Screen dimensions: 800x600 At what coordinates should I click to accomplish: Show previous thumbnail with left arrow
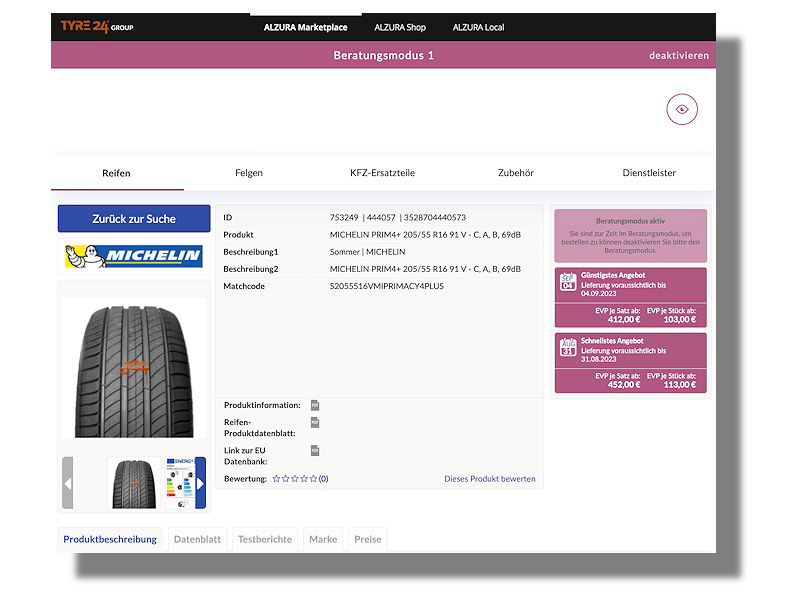click(x=67, y=483)
